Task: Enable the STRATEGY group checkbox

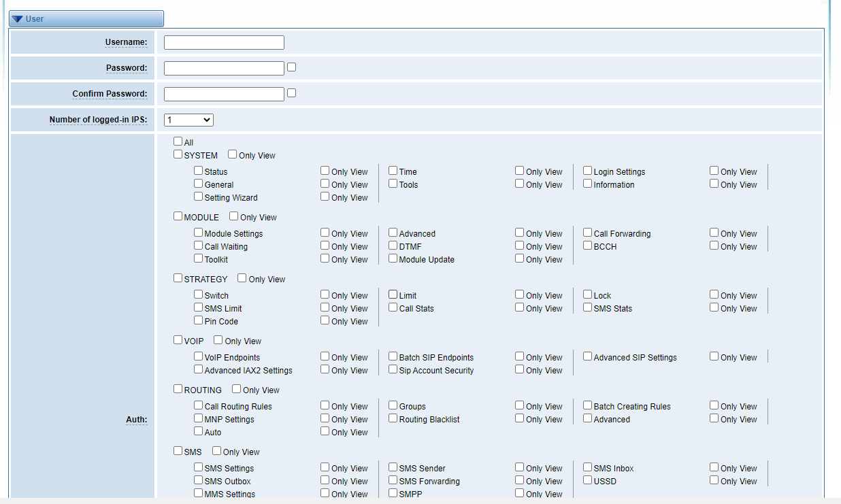Action: (178, 278)
